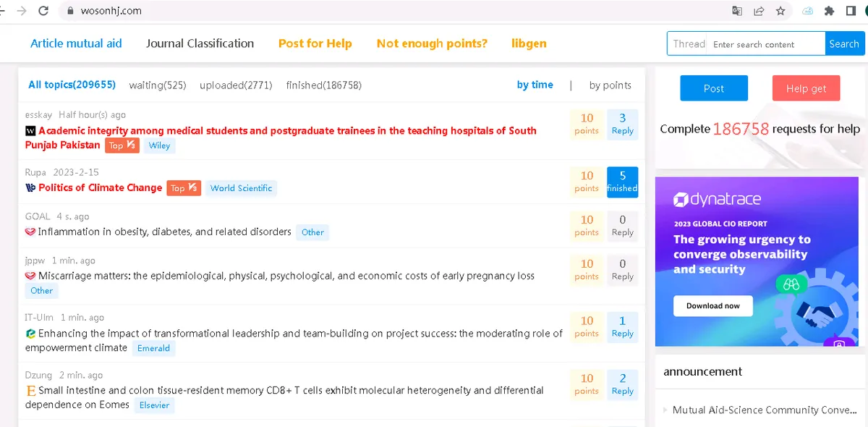Switch to the "Journal Classification" tab
Image resolution: width=868 pixels, height=427 pixels.
[200, 43]
